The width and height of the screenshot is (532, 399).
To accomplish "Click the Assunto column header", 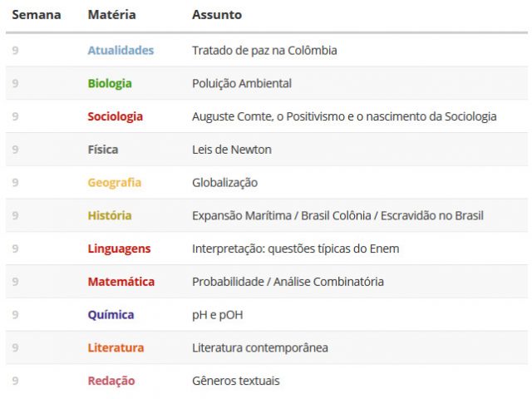I will (x=217, y=15).
